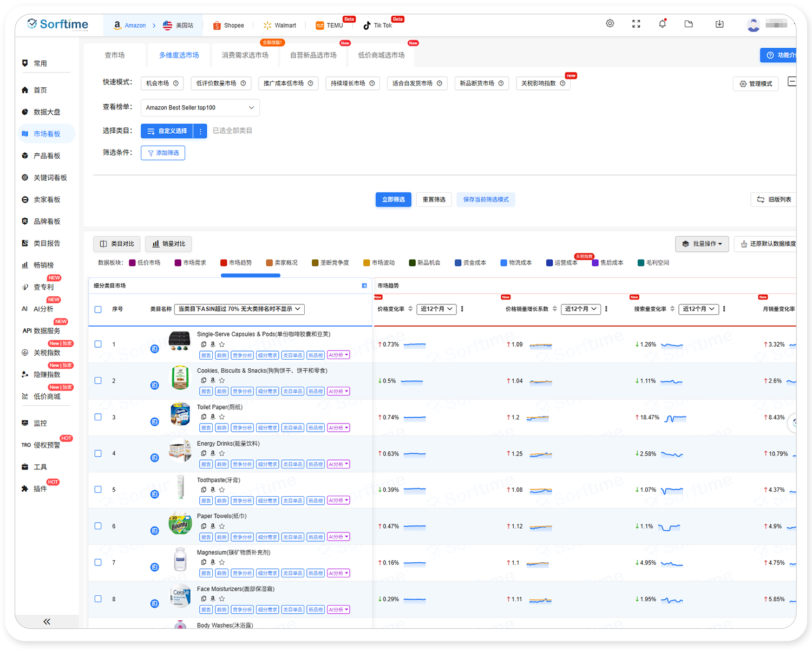Open 近12个月 dropdown next to 价格变化率
The image size is (812, 650).
[436, 309]
